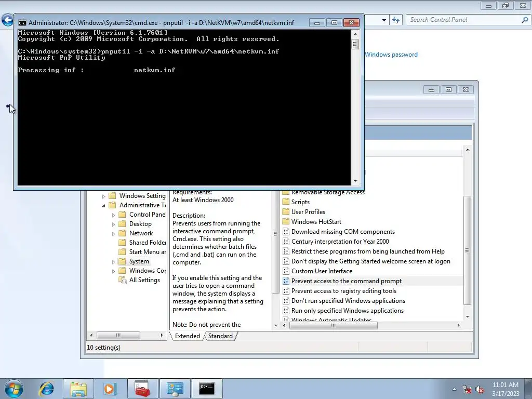The height and width of the screenshot is (399, 532).
Task: Select Start Menu folder in tree
Action: click(x=148, y=252)
